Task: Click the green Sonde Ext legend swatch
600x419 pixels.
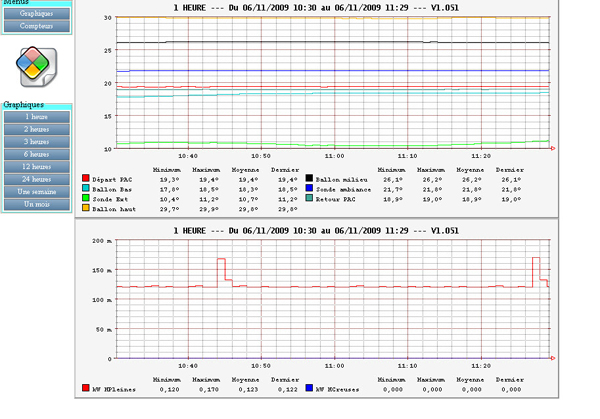Action: coord(87,198)
